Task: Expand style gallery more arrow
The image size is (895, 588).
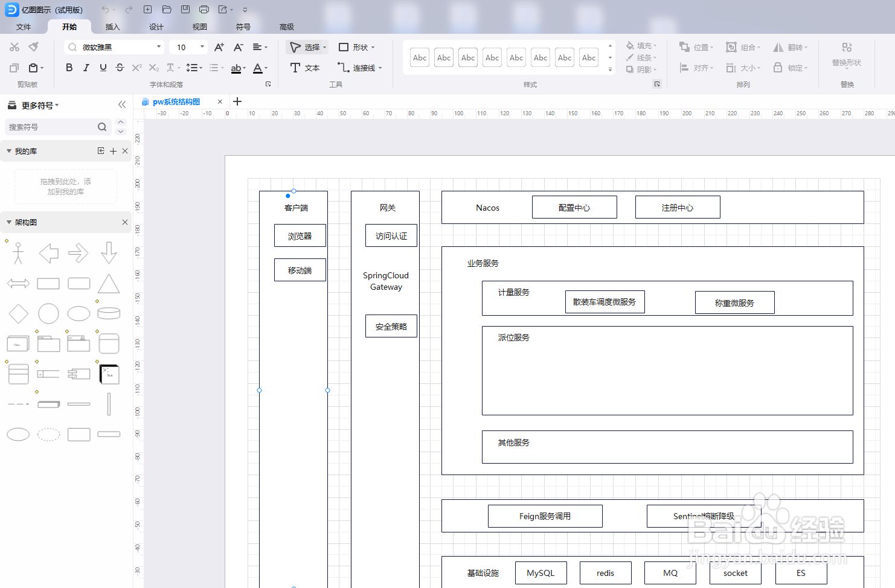Action: coord(610,69)
